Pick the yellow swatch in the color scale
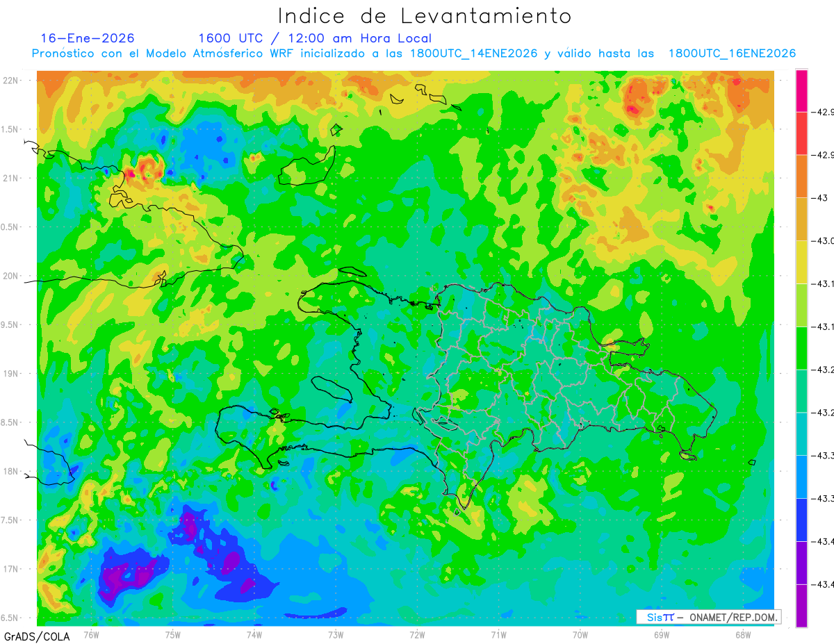Viewport: 834px width, 644px height. (x=801, y=262)
